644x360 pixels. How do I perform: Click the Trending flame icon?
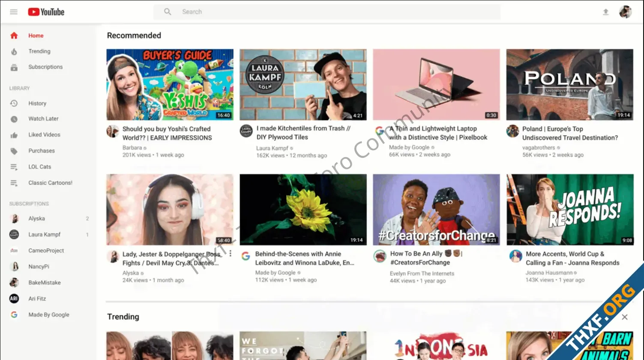tap(14, 51)
